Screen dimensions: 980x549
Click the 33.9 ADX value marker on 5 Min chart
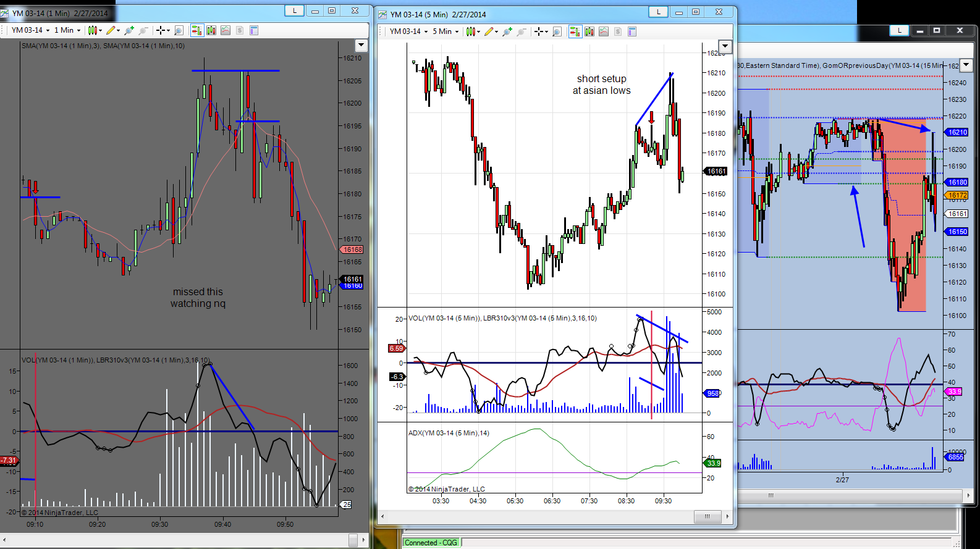[x=713, y=463]
